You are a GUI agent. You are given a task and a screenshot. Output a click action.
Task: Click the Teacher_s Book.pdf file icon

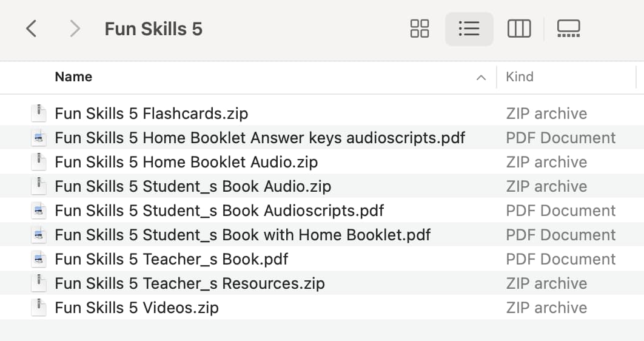39,259
